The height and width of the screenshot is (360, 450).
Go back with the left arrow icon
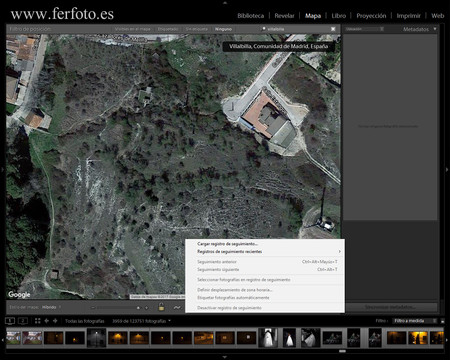(46, 321)
